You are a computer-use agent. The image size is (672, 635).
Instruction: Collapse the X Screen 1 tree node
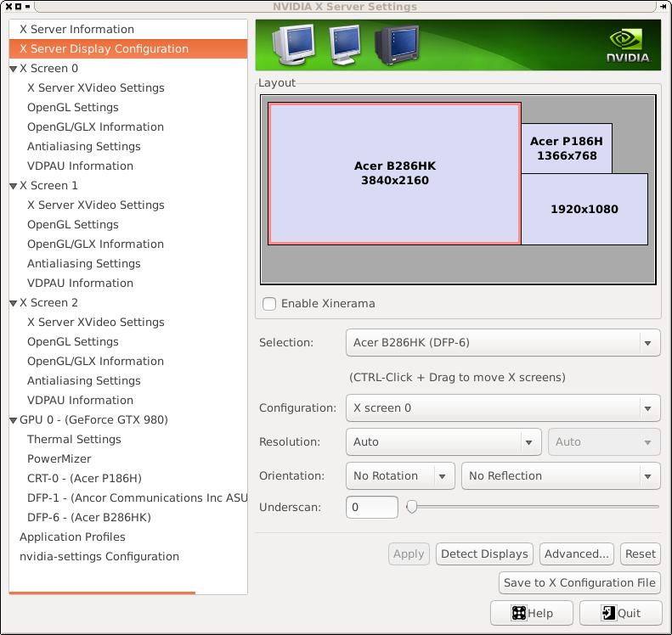point(14,186)
